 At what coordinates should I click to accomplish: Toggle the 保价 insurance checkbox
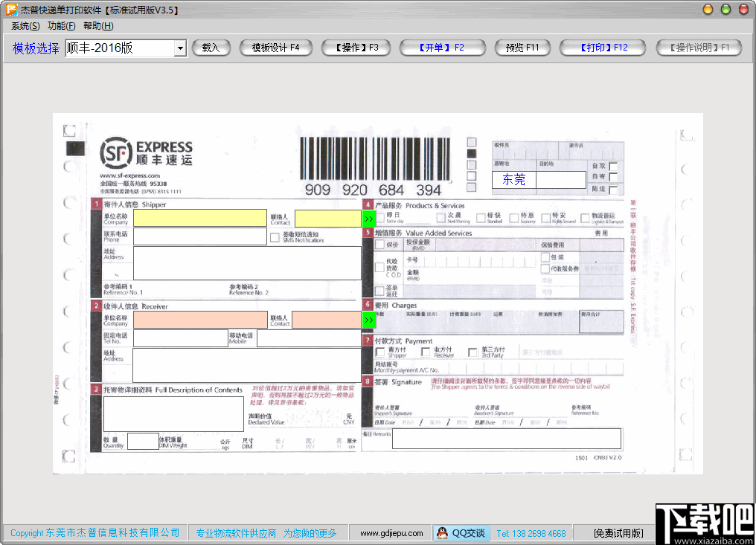380,245
